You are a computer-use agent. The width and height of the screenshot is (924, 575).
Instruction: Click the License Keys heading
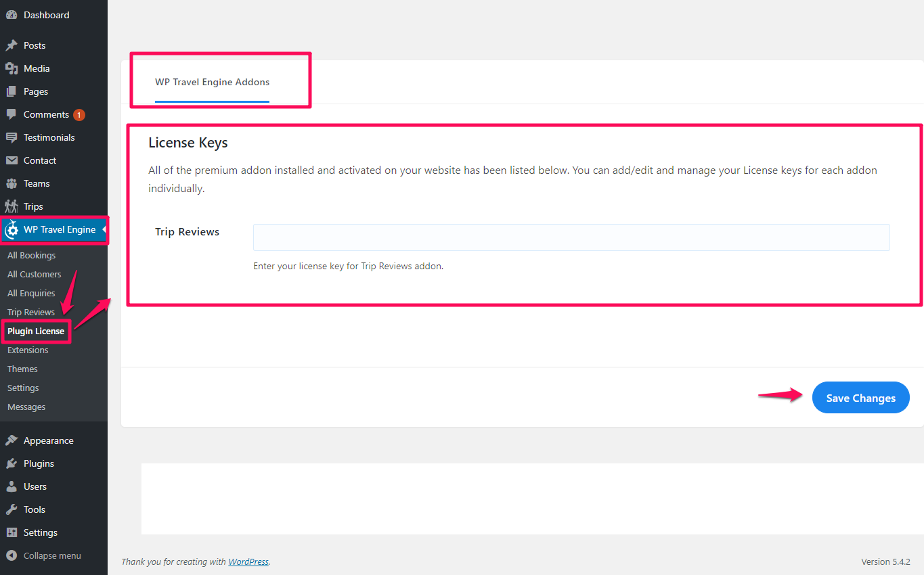coord(188,143)
